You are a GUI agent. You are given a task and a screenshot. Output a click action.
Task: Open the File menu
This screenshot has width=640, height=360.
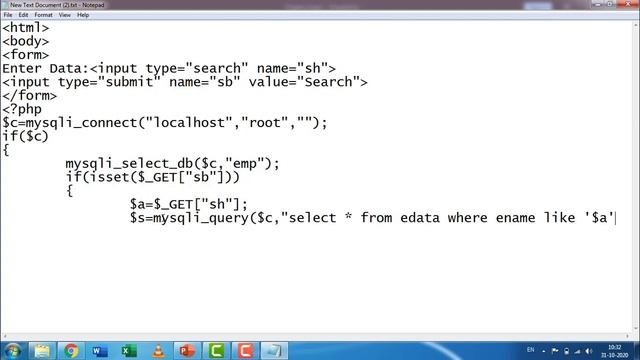point(8,15)
